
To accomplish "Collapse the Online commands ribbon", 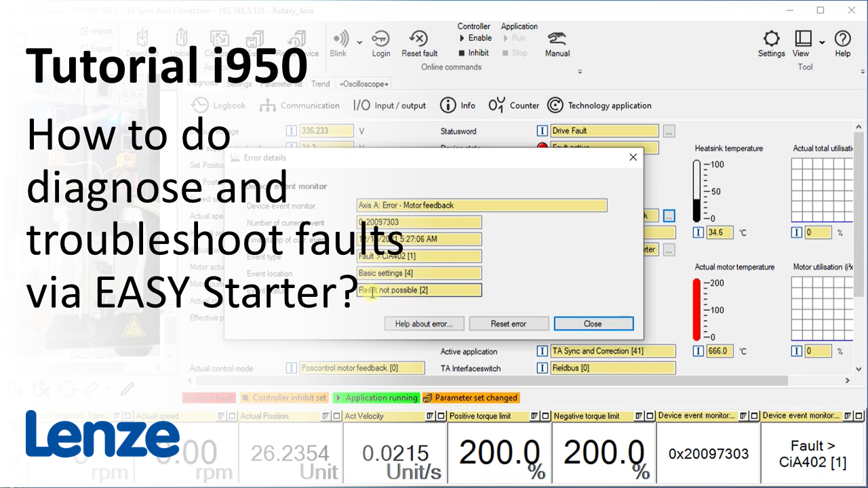I will click(580, 70).
